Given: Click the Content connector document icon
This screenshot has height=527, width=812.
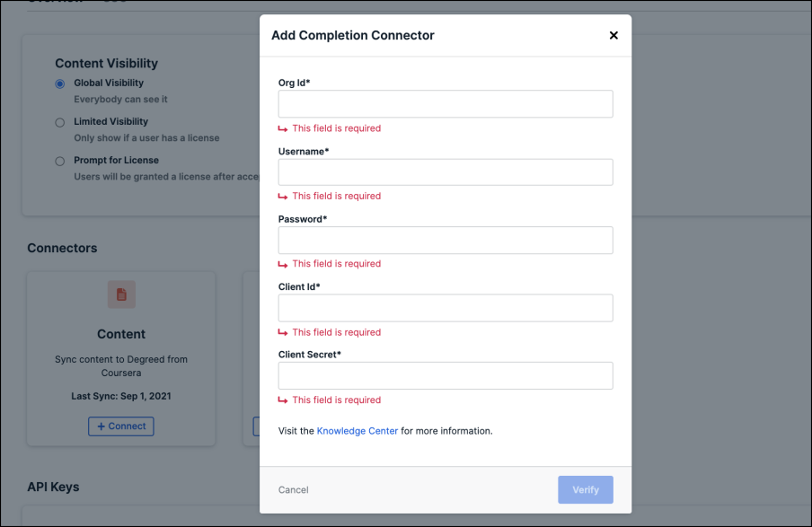Looking at the screenshot, I should point(121,294).
